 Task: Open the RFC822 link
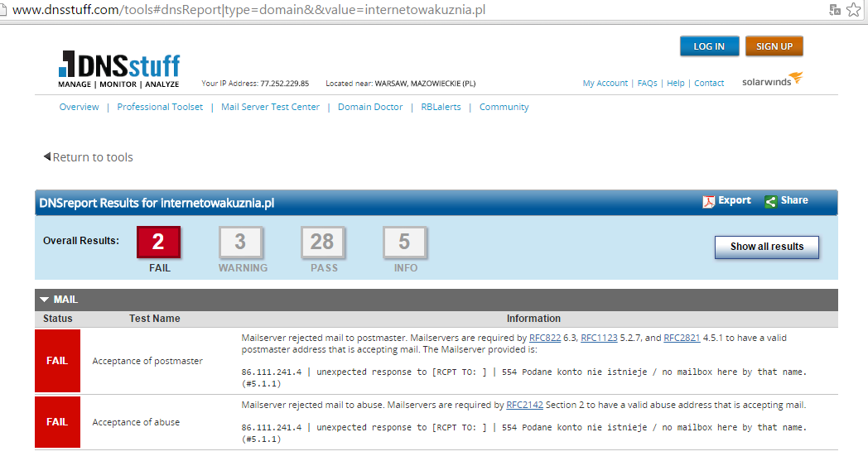(545, 338)
